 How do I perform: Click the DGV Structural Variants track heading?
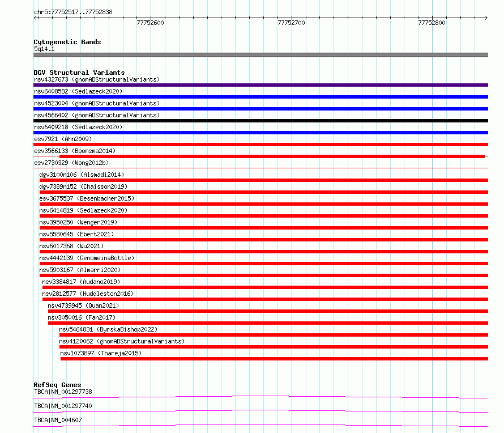pos(79,73)
